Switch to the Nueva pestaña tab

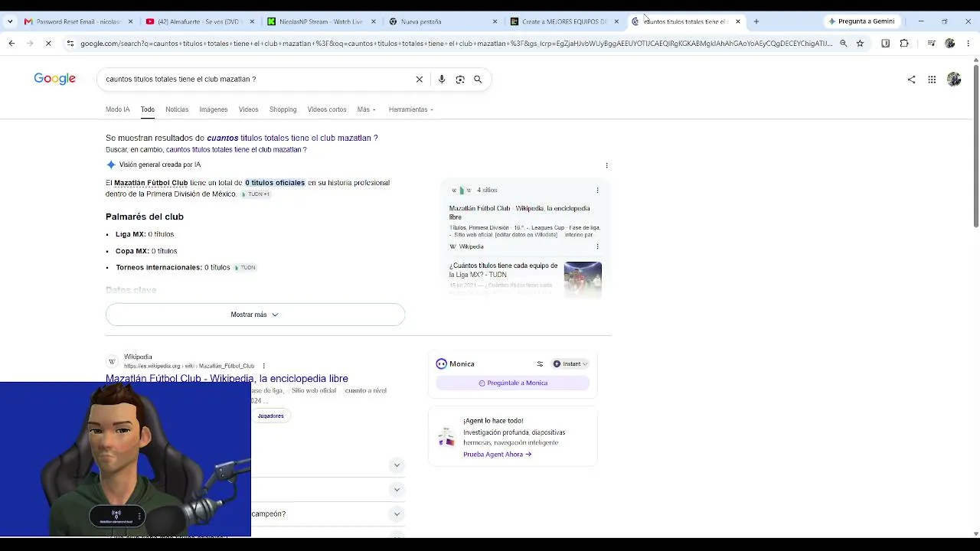click(x=443, y=21)
